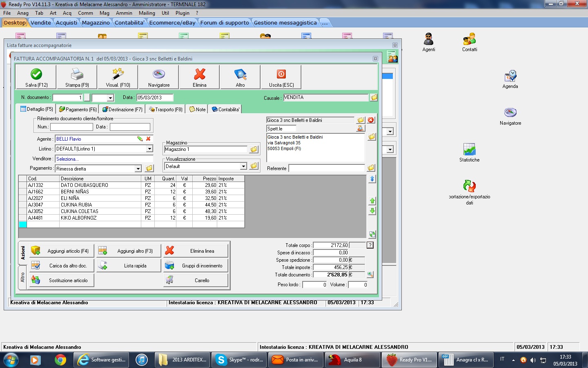Image resolution: width=588 pixels, height=368 pixels.
Task: Click Aggiungi articolo (F4) button
Action: pyautogui.click(x=62, y=251)
